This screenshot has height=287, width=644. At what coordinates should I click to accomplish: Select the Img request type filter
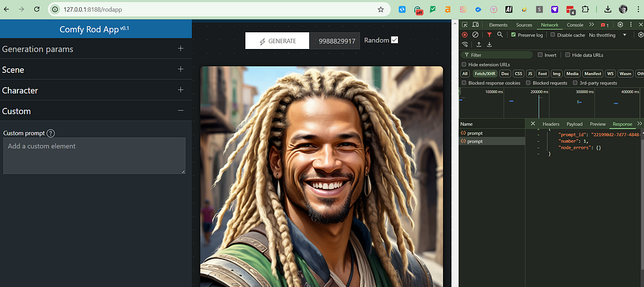coord(556,74)
